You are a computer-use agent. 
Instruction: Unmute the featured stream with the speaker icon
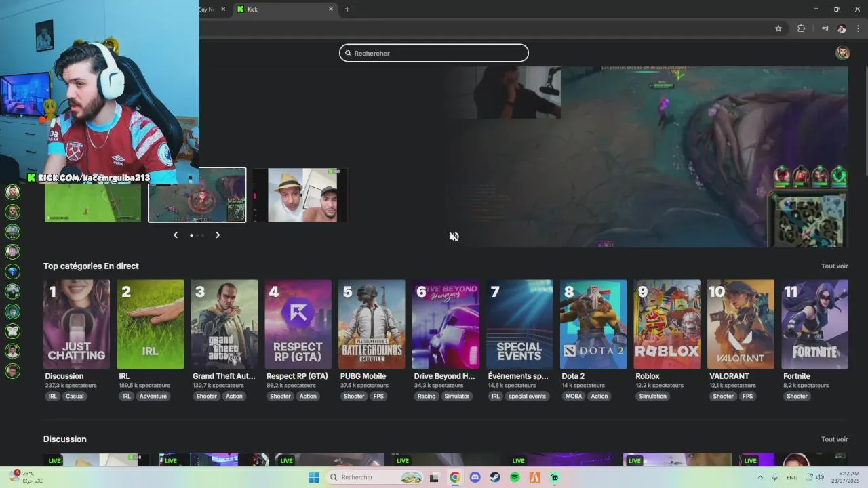coord(454,237)
